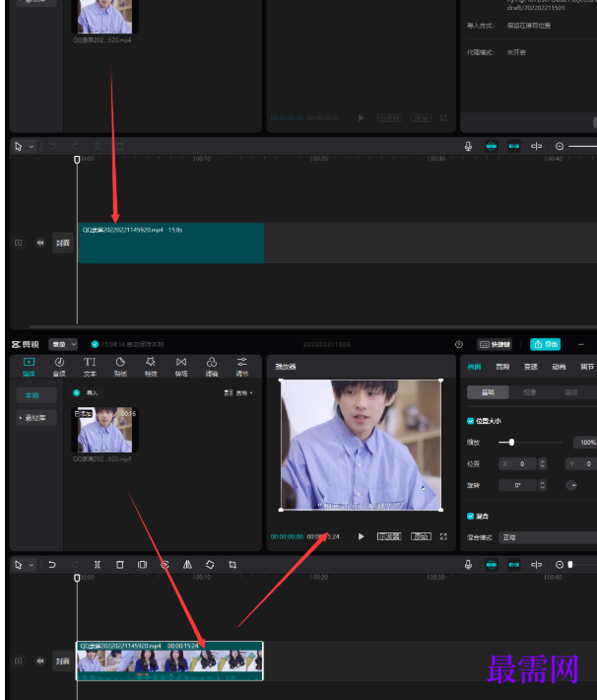This screenshot has width=597, height=700.
Task: Click undo icon in lower timeline toolbar
Action: (52, 565)
